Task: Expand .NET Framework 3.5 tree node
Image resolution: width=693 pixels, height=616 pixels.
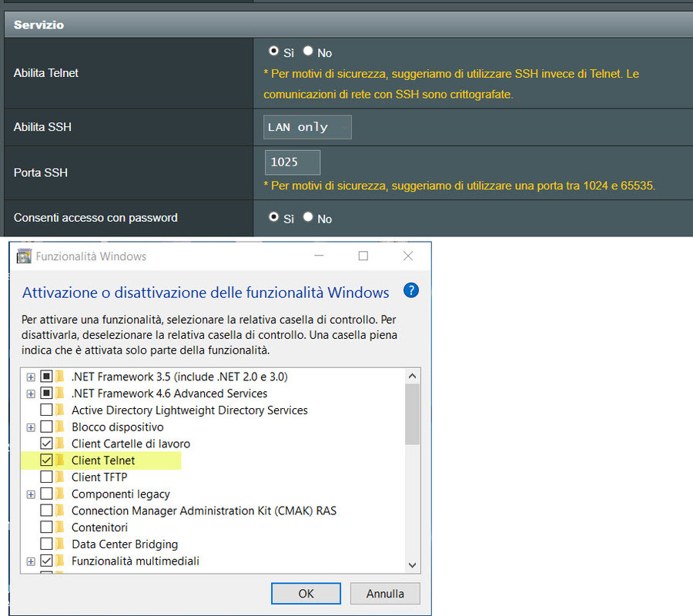Action: pos(31,377)
